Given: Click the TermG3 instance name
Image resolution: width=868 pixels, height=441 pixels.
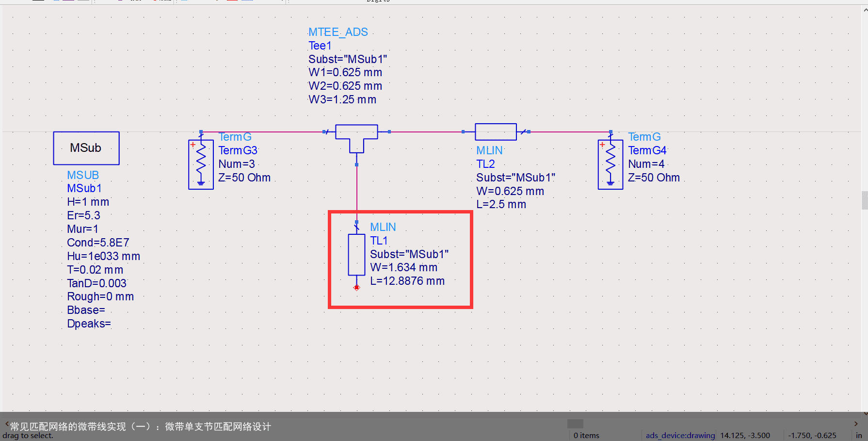Looking at the screenshot, I should 238,150.
